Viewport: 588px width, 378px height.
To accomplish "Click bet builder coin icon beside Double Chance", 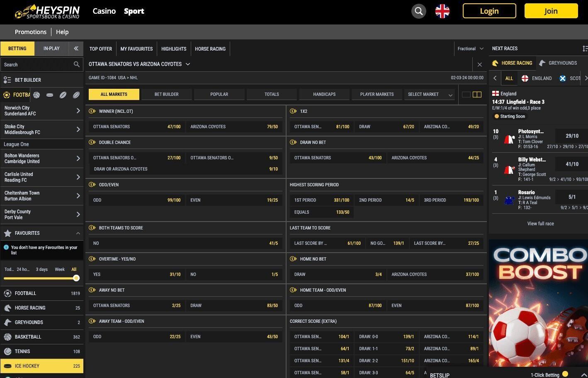I will (x=92, y=142).
